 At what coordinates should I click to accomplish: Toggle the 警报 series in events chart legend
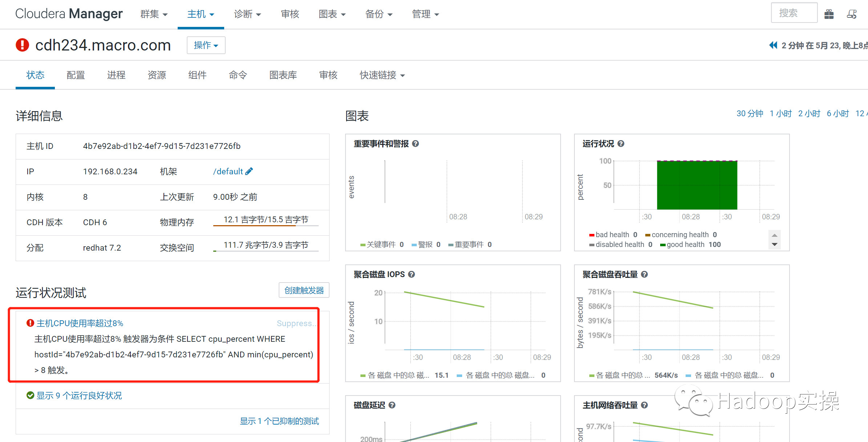tap(425, 244)
